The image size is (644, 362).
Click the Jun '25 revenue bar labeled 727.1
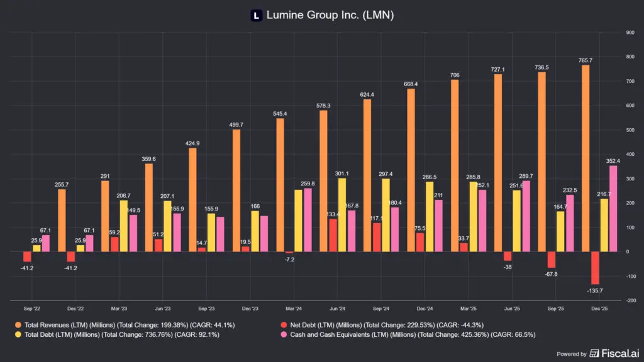coord(498,163)
